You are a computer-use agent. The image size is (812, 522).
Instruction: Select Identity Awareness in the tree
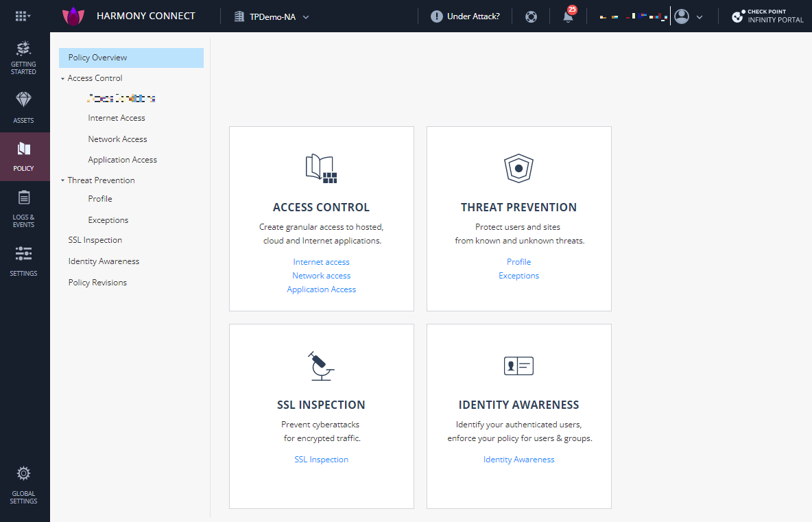104,261
